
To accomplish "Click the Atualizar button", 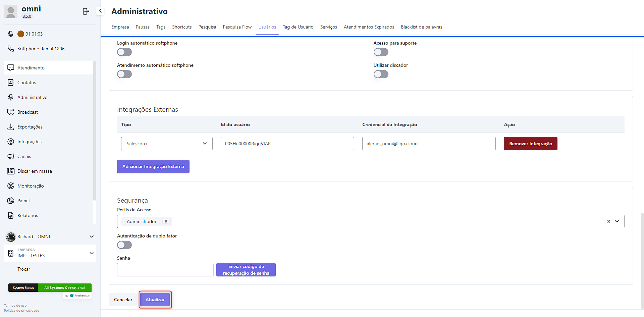I will [155, 300].
